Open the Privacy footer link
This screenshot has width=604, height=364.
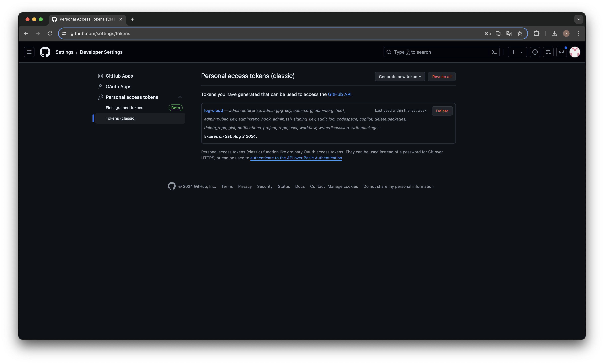click(245, 186)
